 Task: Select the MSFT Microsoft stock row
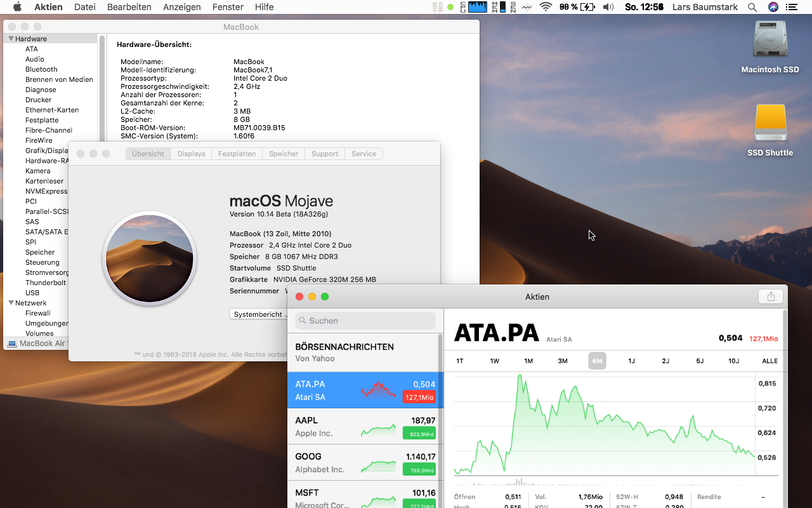click(x=363, y=495)
